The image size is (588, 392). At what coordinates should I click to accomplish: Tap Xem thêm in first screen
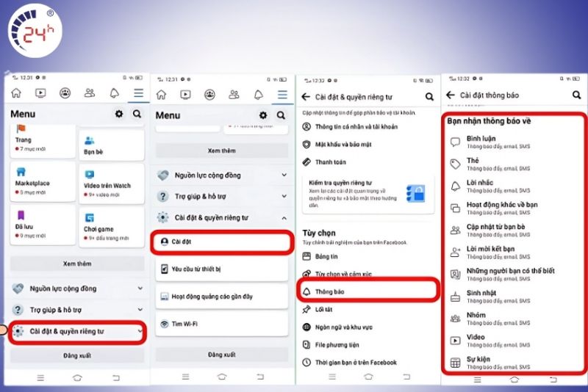[77, 264]
